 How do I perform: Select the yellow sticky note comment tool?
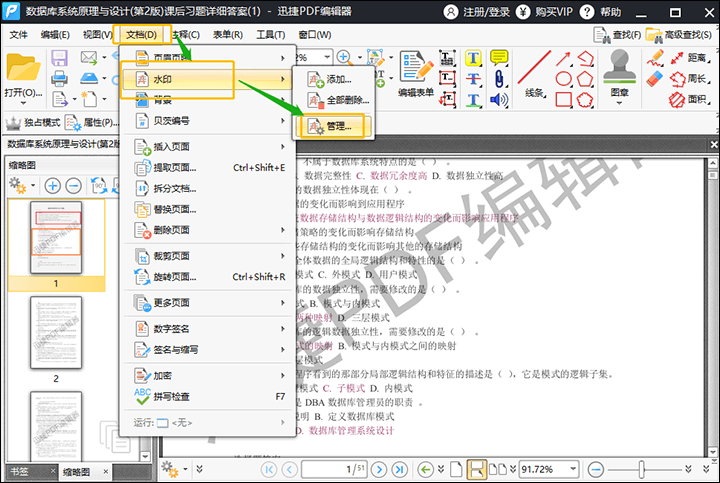[499, 58]
